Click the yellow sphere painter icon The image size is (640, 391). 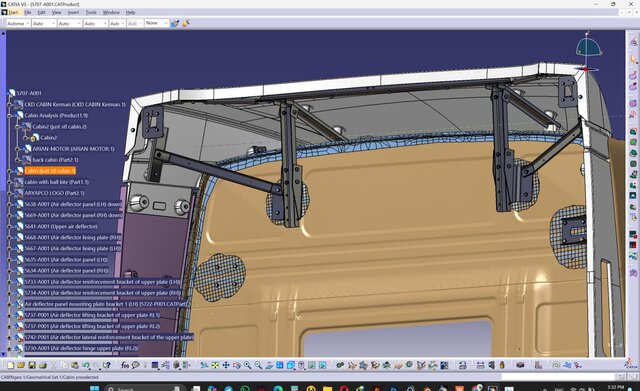(x=186, y=24)
